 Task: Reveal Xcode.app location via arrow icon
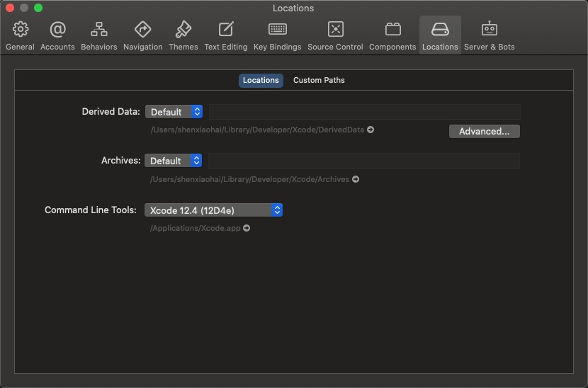coord(247,228)
